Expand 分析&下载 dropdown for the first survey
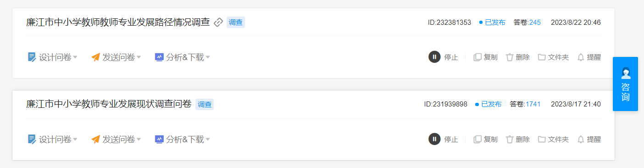This screenshot has height=168, width=644. tap(183, 57)
